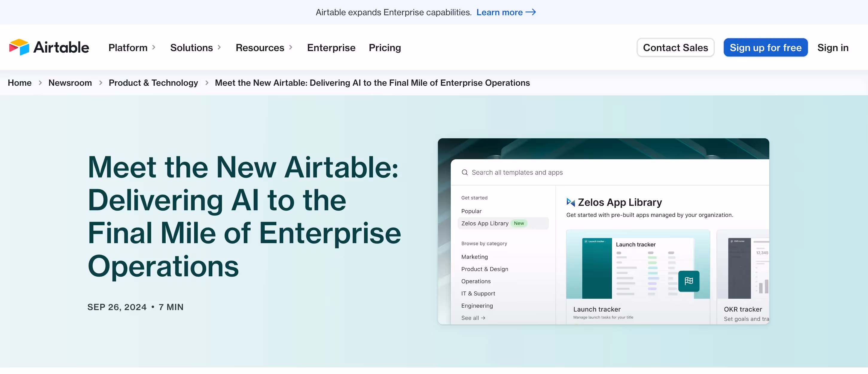Click the search magnifier icon in template panel

[x=464, y=172]
